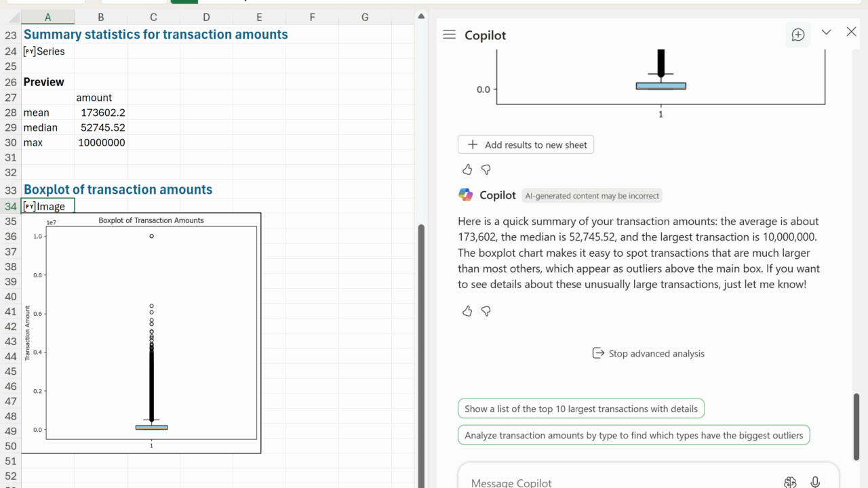868x488 pixels.
Task: Open the Copilot hamburger menu
Action: pos(449,35)
